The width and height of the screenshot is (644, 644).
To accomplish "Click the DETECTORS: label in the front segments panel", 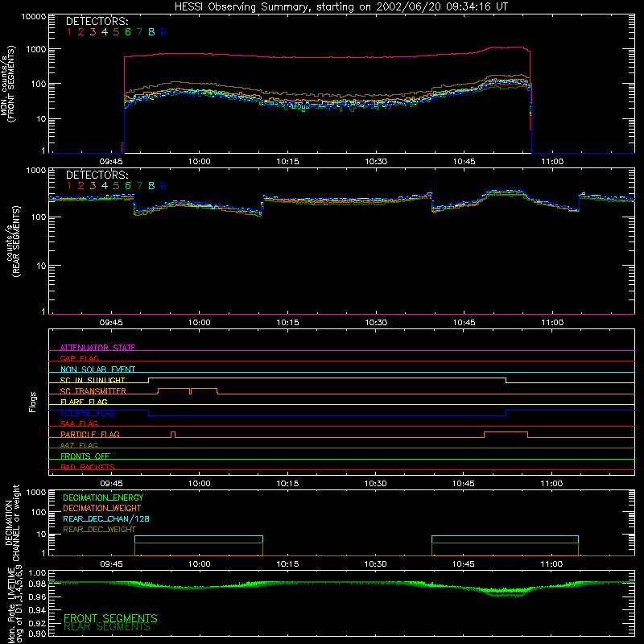I will pos(97,21).
